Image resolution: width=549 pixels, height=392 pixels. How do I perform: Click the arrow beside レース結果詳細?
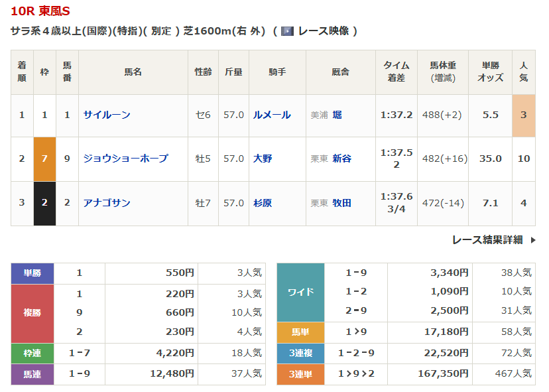click(533, 240)
